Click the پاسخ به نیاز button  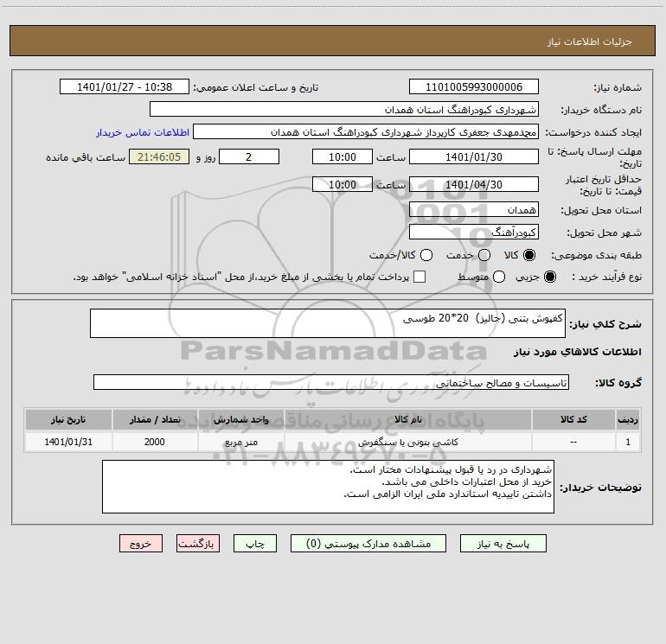(503, 544)
